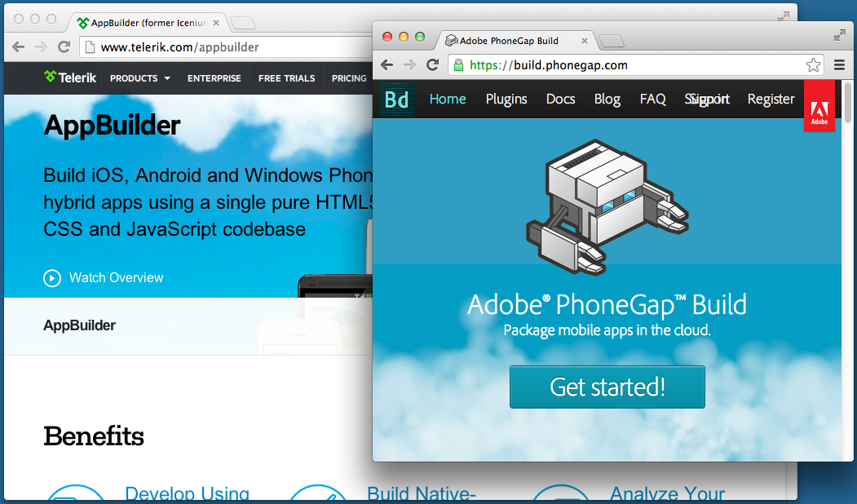857x504 pixels.
Task: Open Blog in the PhoneGap navbar
Action: click(607, 99)
